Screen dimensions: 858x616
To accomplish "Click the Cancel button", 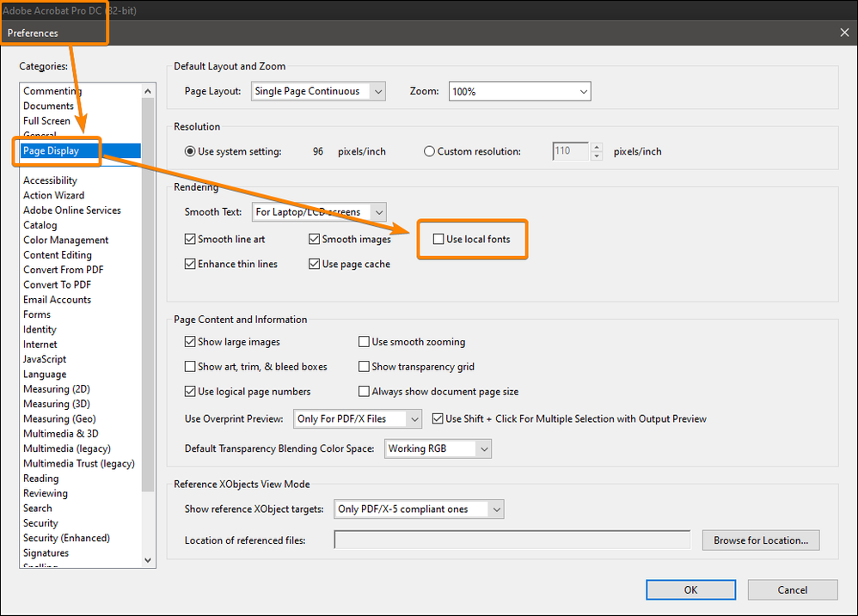I will pyautogui.click(x=793, y=589).
